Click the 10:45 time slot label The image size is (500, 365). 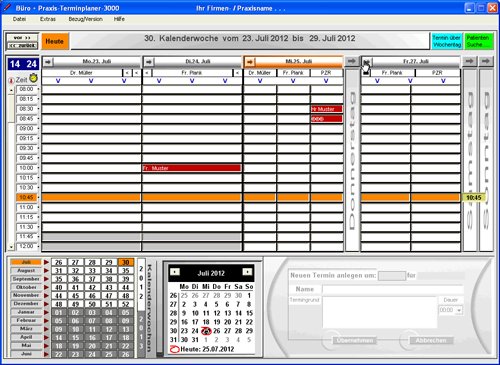26,197
